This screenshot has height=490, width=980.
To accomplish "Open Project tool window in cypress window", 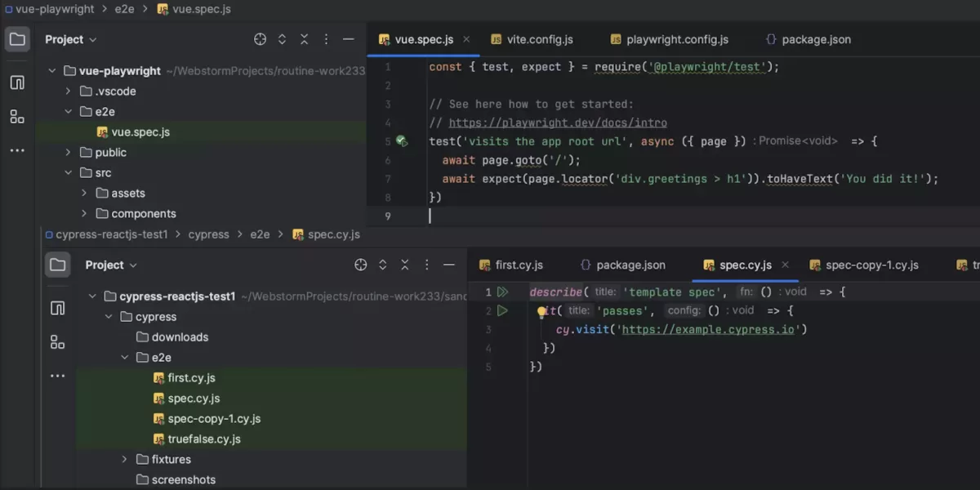I will (57, 265).
